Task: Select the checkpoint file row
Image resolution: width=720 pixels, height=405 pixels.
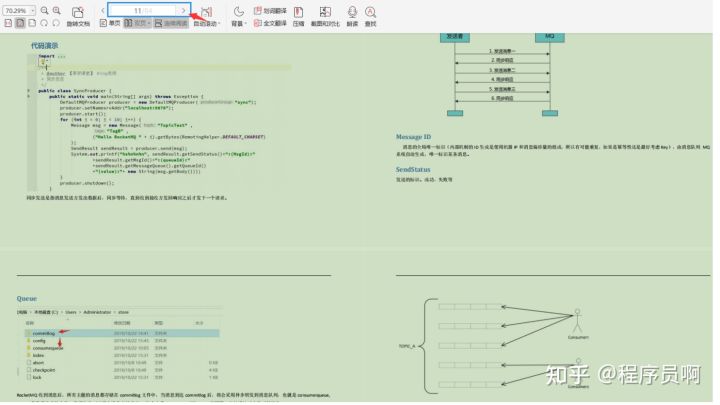Action: 122,370
